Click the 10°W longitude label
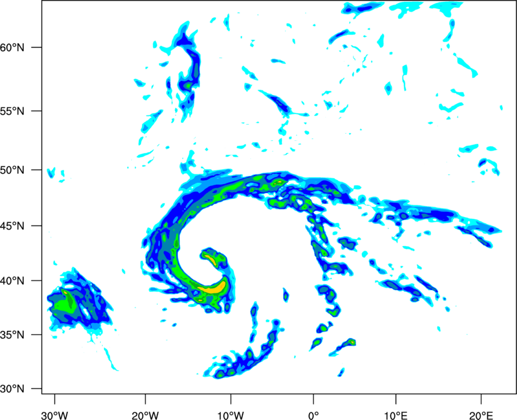Viewport: 517px width, 420px height. [x=230, y=415]
